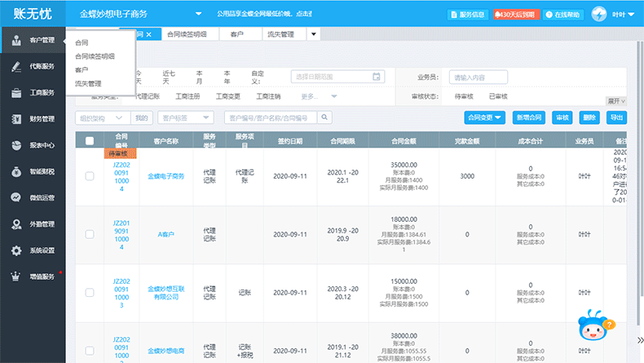Open the contract link for 金蝶妙想互联有限公司
644x363 pixels.
click(x=121, y=293)
